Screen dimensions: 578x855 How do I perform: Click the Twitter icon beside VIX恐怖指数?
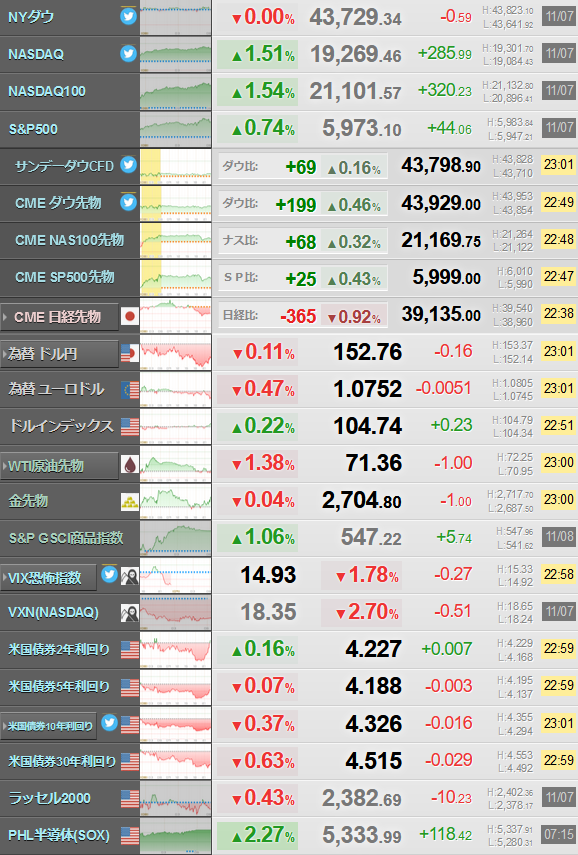click(110, 574)
